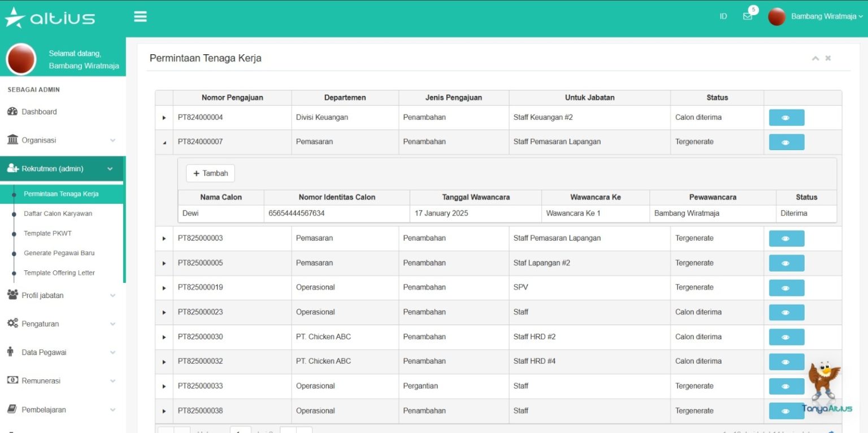Image resolution: width=868 pixels, height=433 pixels.
Task: Select Generate Pegawai Baru menu item
Action: pos(59,253)
